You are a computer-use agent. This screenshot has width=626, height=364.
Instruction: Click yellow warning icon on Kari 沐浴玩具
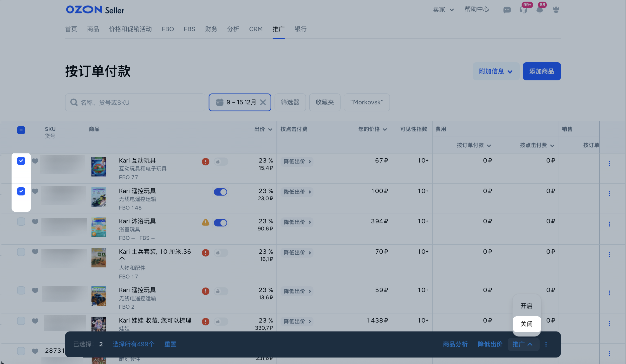tap(205, 222)
